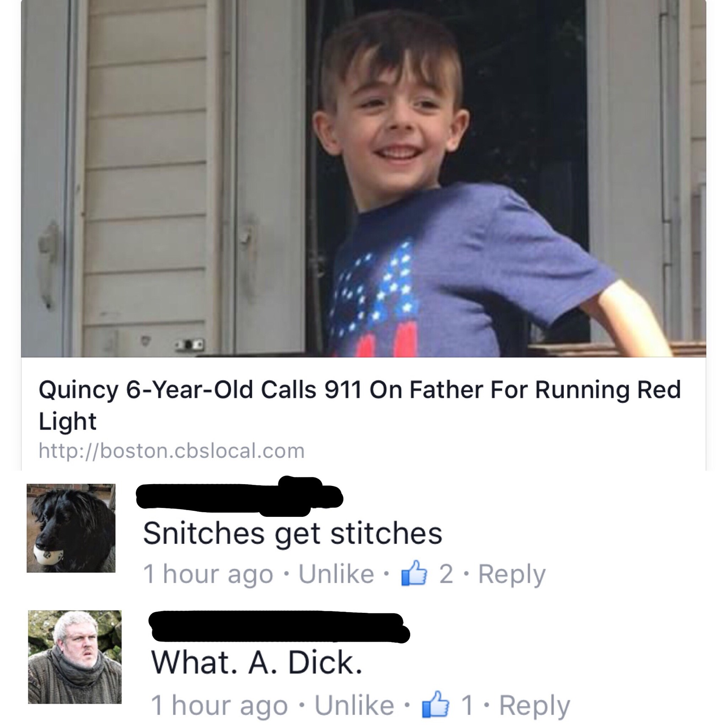Open timestamp on the Snitches get stitches comment
The image size is (728, 728).
coord(208,574)
